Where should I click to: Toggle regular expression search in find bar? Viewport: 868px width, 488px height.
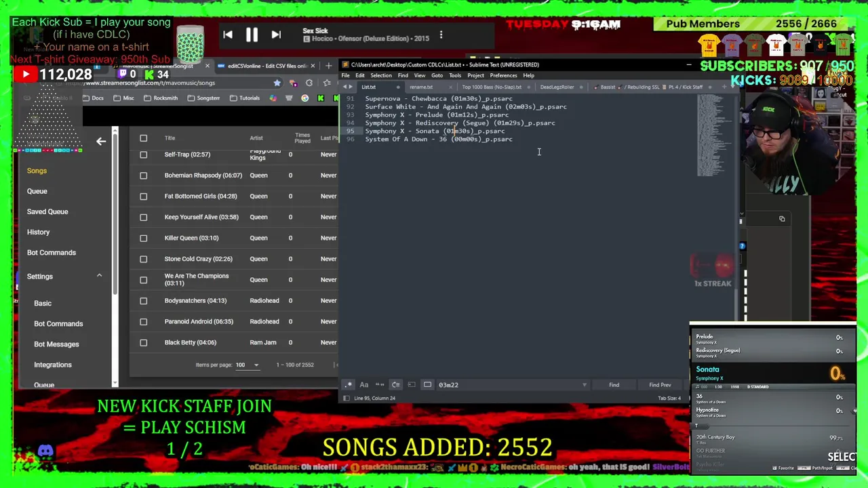pos(348,385)
